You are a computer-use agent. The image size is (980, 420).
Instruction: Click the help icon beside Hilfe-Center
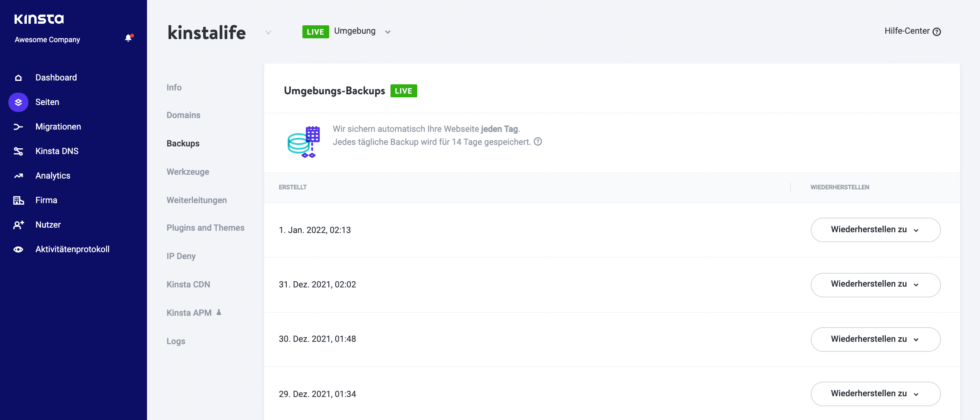click(x=937, y=31)
